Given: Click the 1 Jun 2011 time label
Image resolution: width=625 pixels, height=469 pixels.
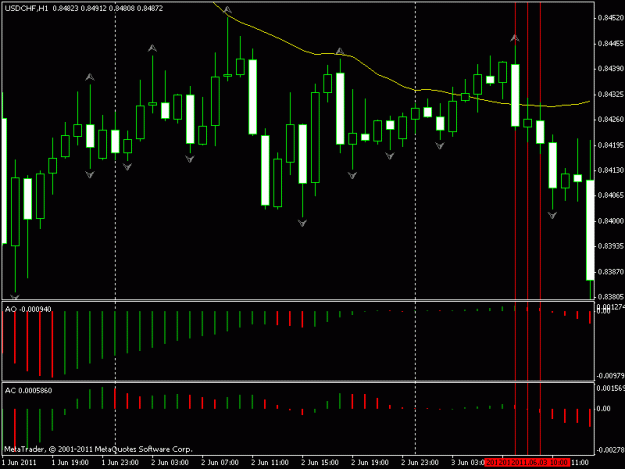Looking at the screenshot, I should (x=19, y=463).
